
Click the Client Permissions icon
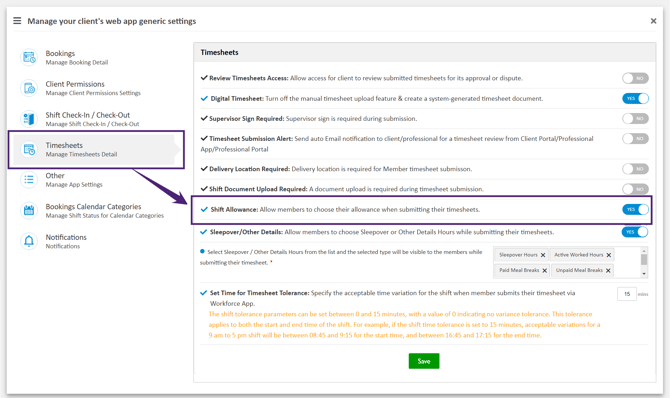(x=29, y=88)
